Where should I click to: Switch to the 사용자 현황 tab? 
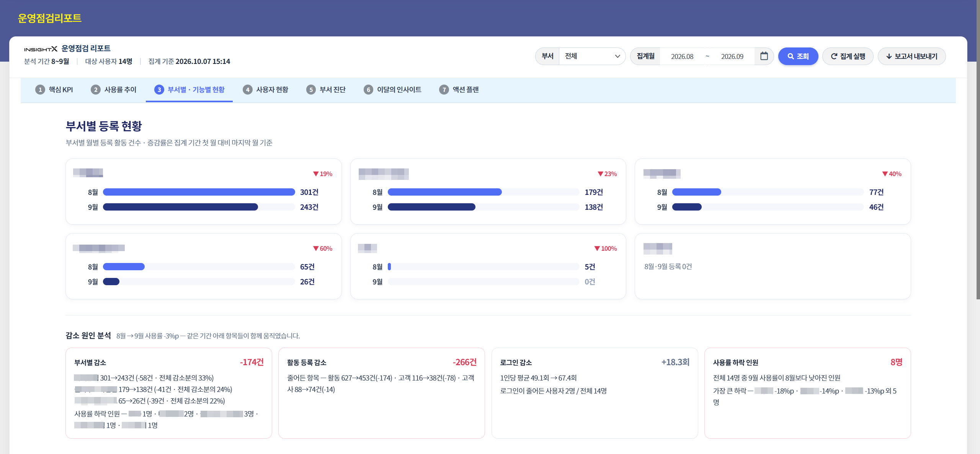[266, 90]
